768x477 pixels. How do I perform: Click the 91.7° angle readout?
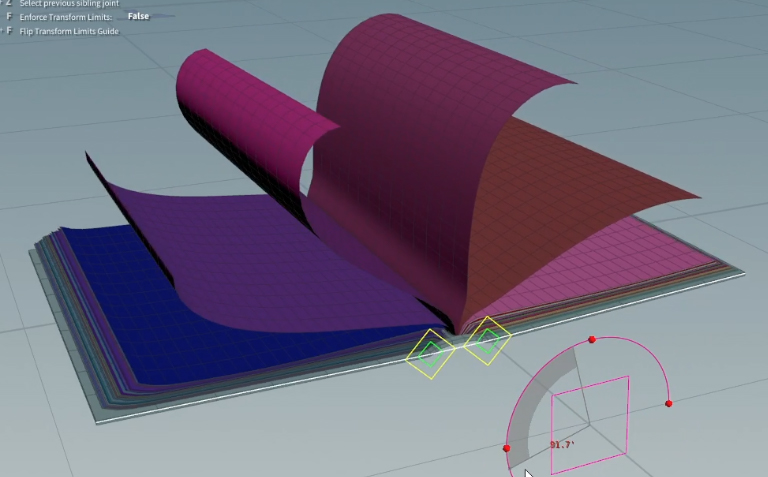pyautogui.click(x=562, y=445)
